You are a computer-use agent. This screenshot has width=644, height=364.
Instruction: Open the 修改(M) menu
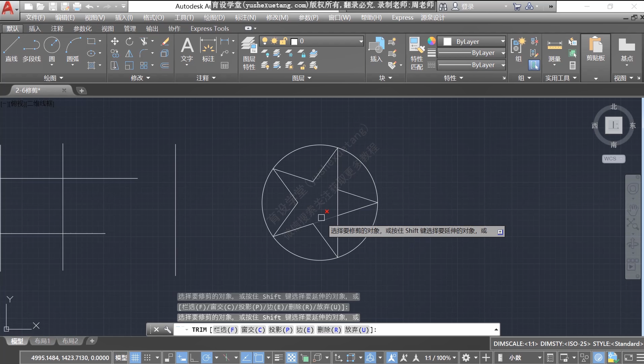[277, 17]
